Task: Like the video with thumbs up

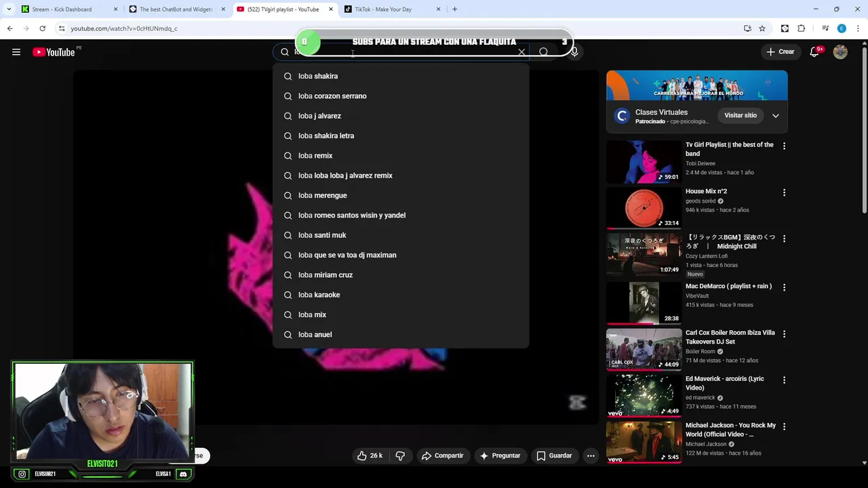Action: (x=370, y=455)
